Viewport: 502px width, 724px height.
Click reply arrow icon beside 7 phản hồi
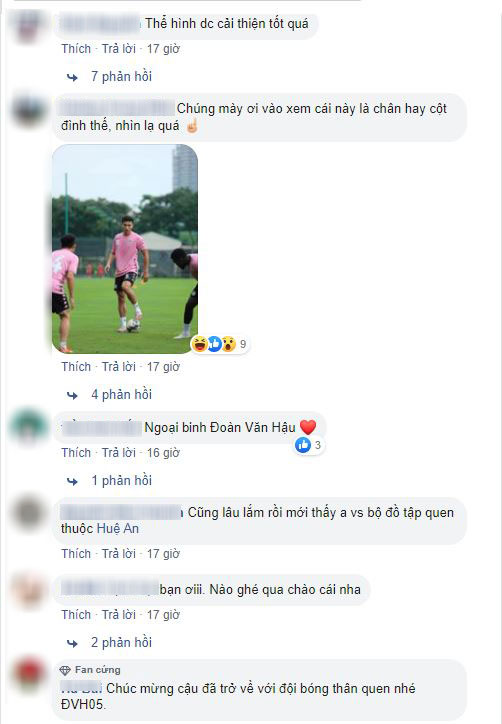pyautogui.click(x=72, y=78)
